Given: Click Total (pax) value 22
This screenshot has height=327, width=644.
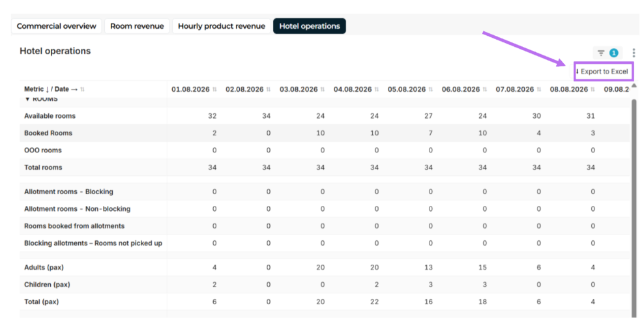Looking at the screenshot, I should click(x=375, y=302).
